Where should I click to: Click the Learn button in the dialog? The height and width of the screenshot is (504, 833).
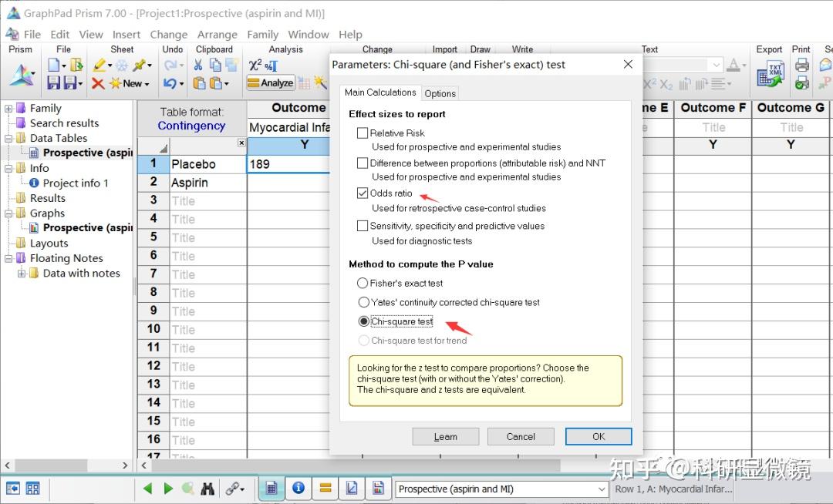(446, 437)
